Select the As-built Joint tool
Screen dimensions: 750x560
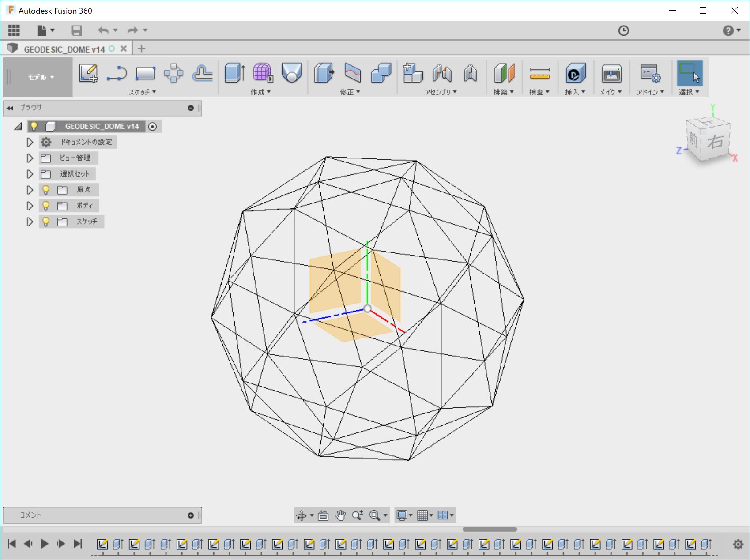pyautogui.click(x=471, y=73)
